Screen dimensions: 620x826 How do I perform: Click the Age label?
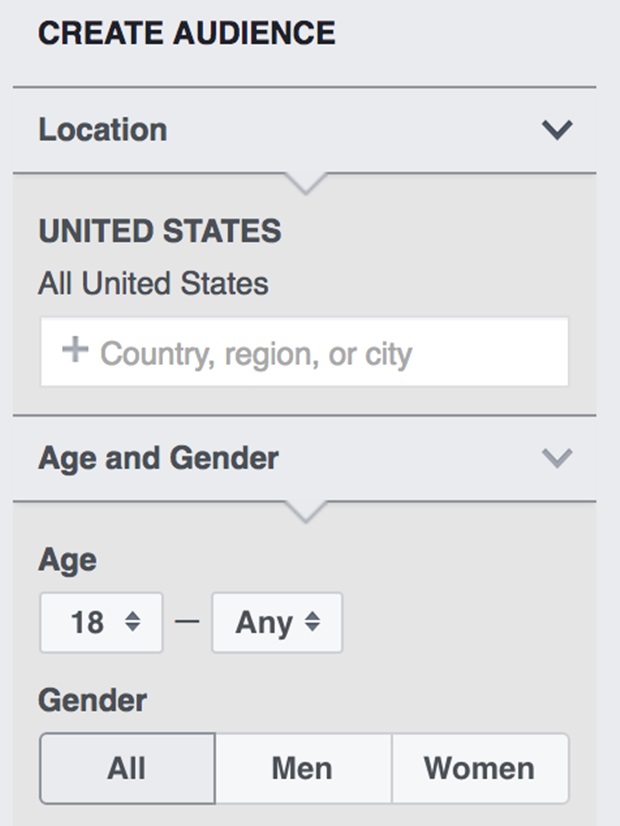coord(67,560)
